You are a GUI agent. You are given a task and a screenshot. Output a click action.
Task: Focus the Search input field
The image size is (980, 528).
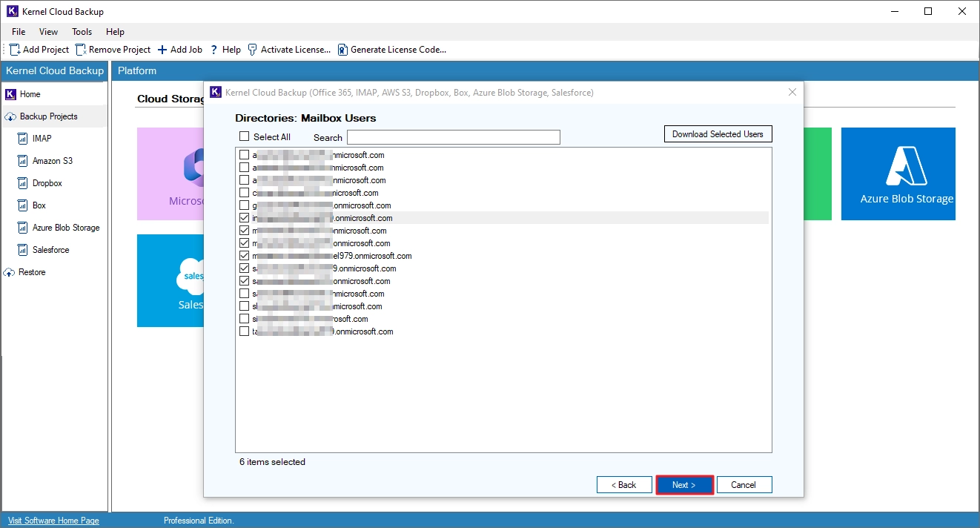point(454,137)
